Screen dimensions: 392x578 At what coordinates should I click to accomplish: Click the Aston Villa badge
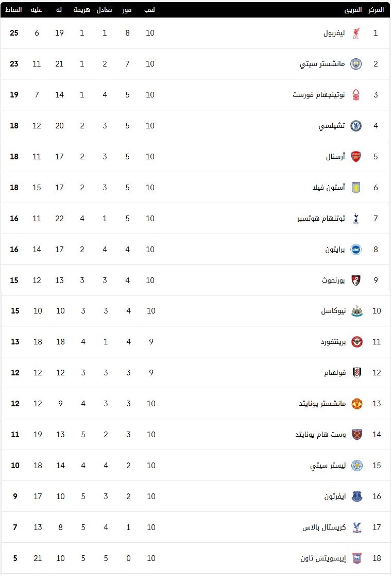356,188
